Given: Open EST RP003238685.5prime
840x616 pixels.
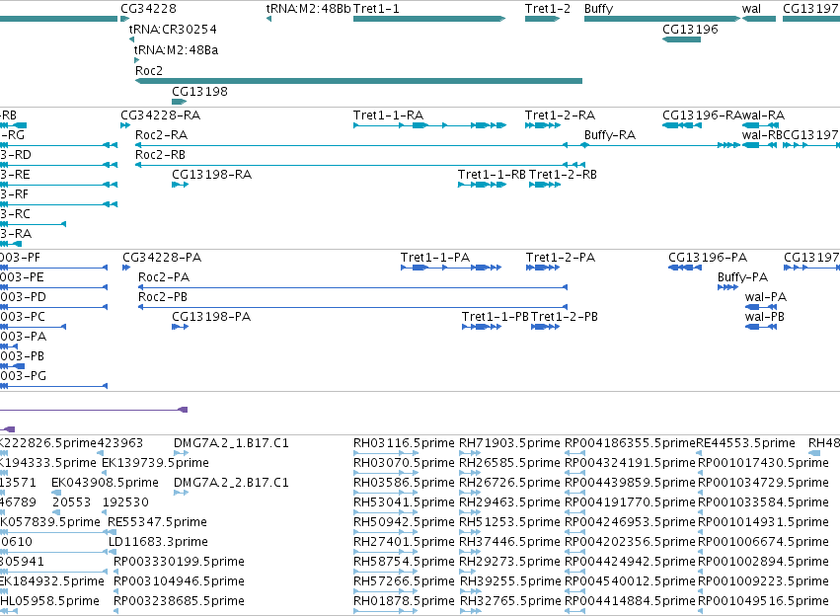Looking at the screenshot, I should (x=179, y=602).
